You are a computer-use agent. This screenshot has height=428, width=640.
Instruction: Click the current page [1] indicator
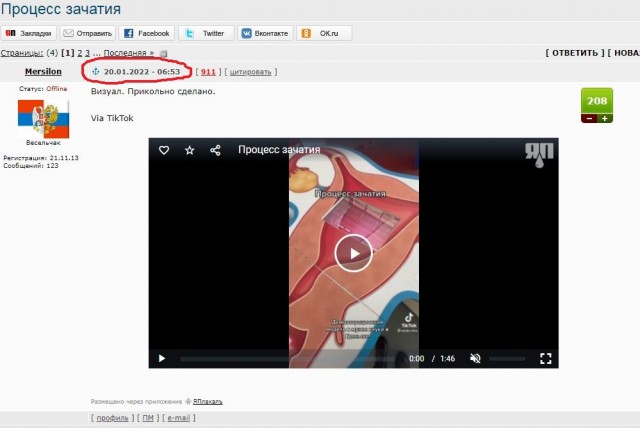pyautogui.click(x=68, y=53)
